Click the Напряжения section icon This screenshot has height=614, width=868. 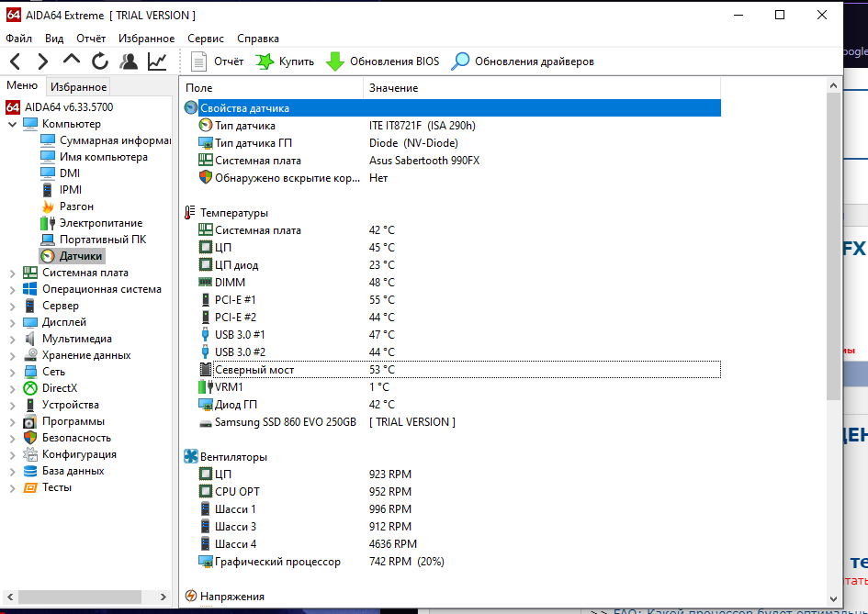coord(190,597)
